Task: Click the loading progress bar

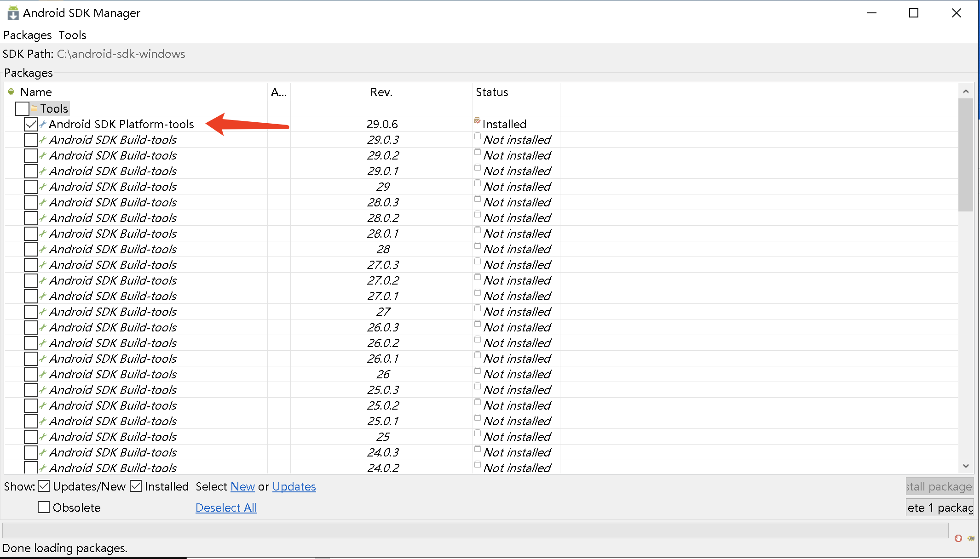Action: pos(475,530)
